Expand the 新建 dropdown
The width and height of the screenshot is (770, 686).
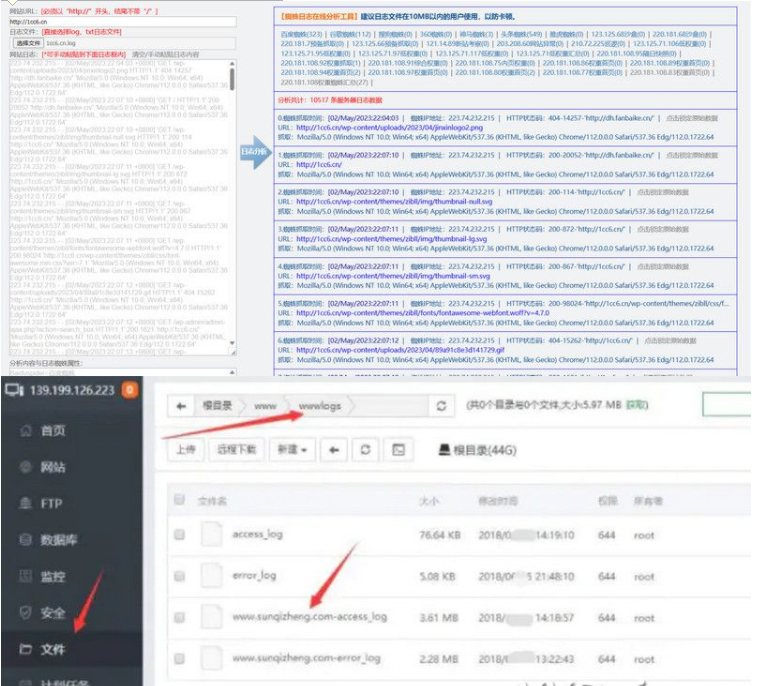(292, 450)
